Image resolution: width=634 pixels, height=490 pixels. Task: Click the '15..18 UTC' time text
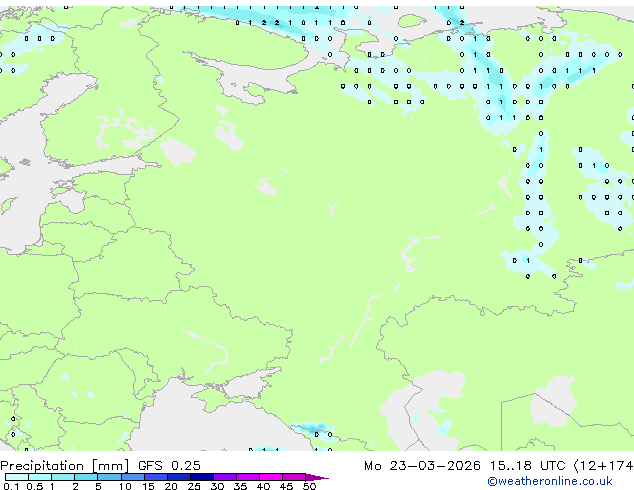[x=527, y=466]
